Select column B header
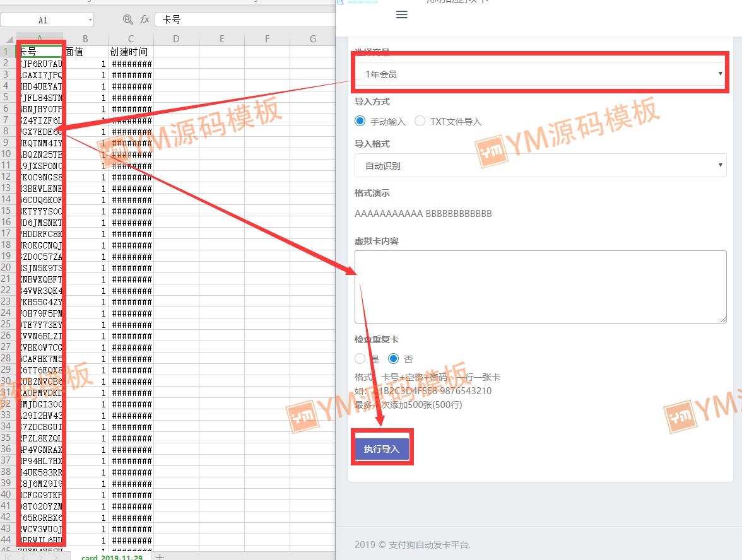Screen dimensions: 742x560 [85, 39]
